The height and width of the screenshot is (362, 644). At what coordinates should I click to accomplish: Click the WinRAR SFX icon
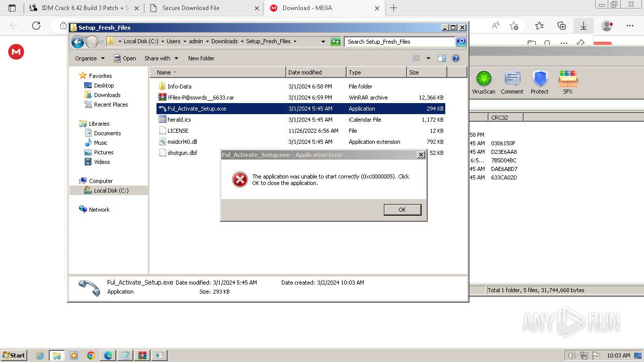tap(568, 82)
